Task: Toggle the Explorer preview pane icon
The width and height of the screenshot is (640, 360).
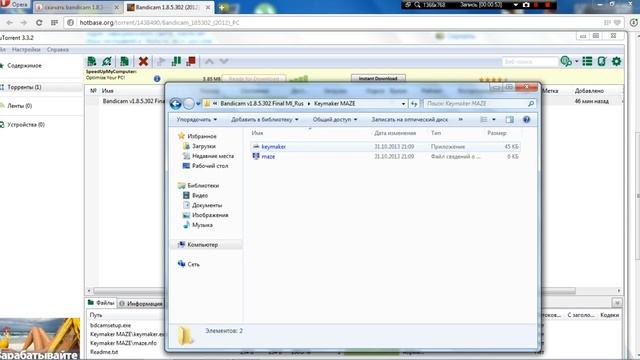Action: tap(509, 120)
